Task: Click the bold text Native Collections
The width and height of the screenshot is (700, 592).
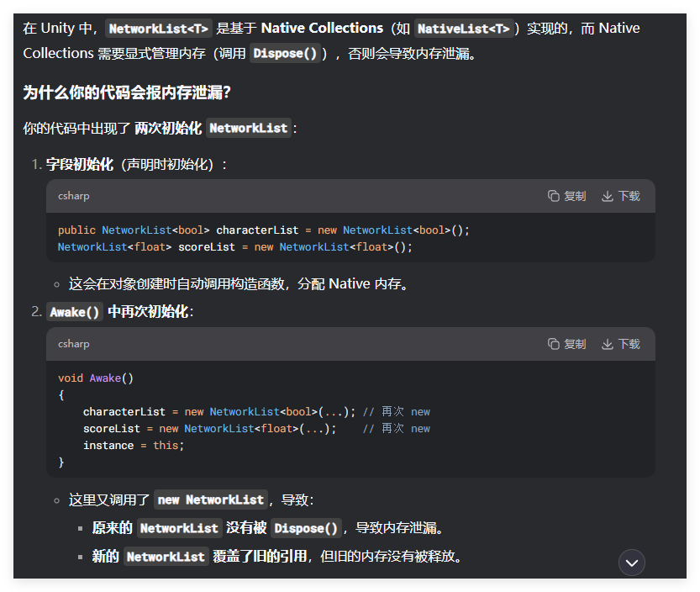Action: coord(322,28)
